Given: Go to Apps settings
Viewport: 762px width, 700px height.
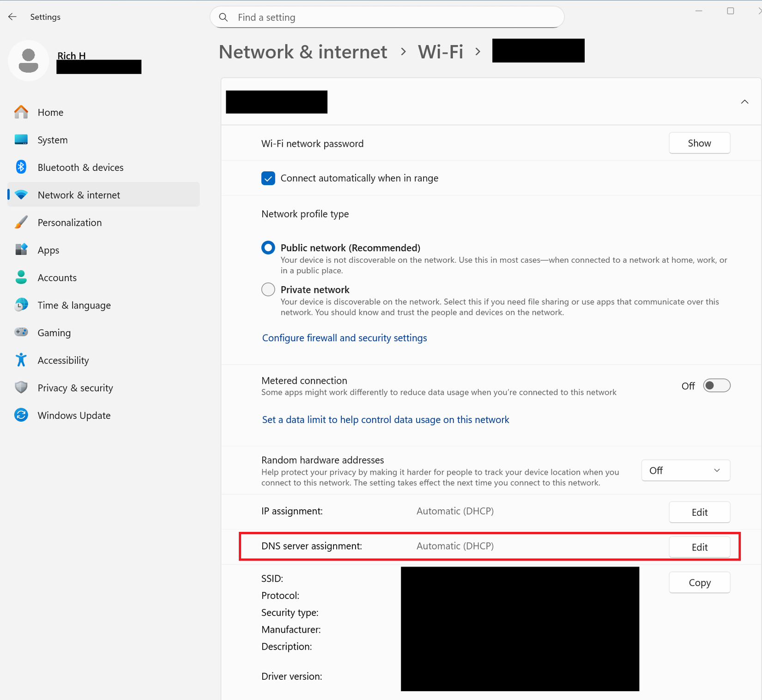Looking at the screenshot, I should [48, 250].
